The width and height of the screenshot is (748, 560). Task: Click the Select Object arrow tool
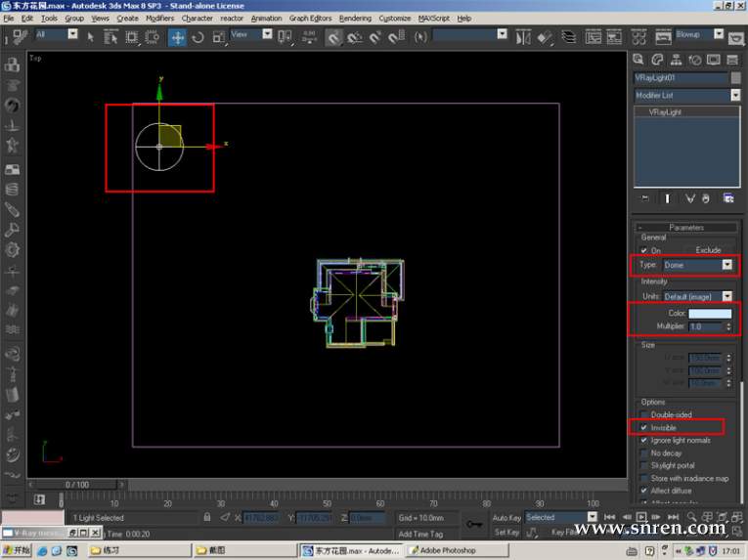[90, 37]
